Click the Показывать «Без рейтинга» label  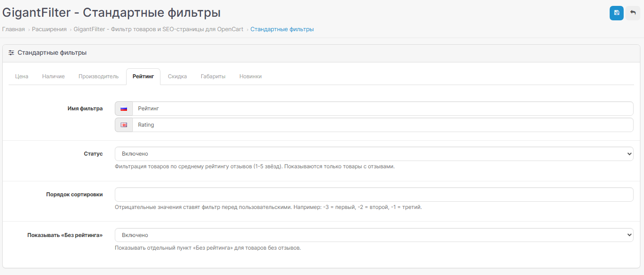click(x=65, y=235)
